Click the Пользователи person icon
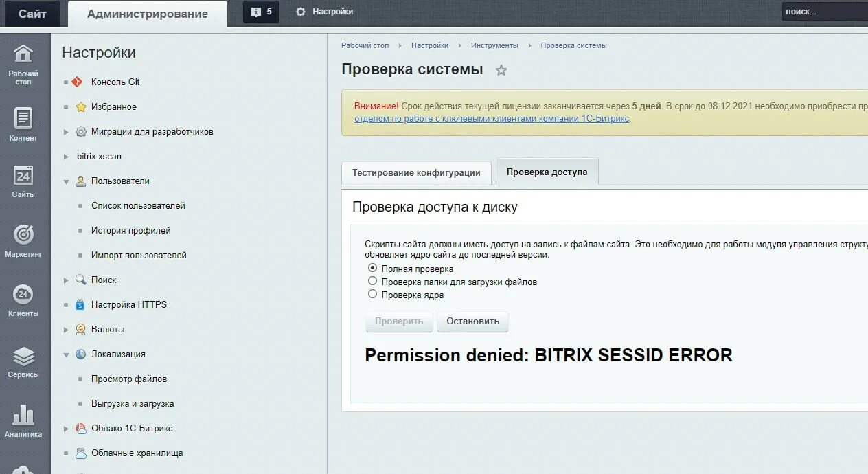The width and height of the screenshot is (868, 474). (80, 181)
